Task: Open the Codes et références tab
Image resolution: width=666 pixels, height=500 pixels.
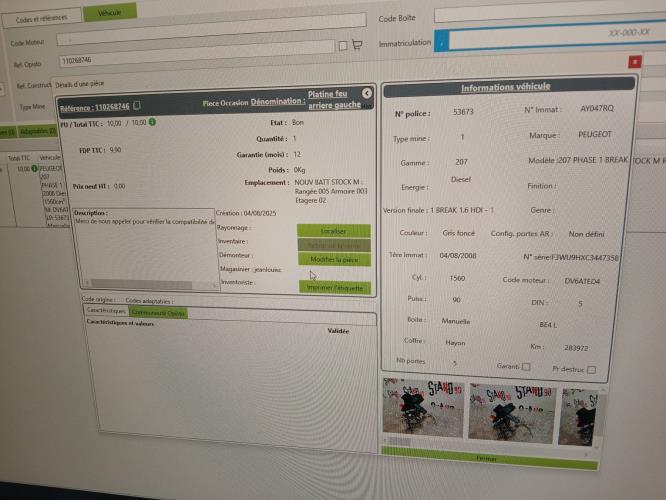Action: click(x=44, y=19)
